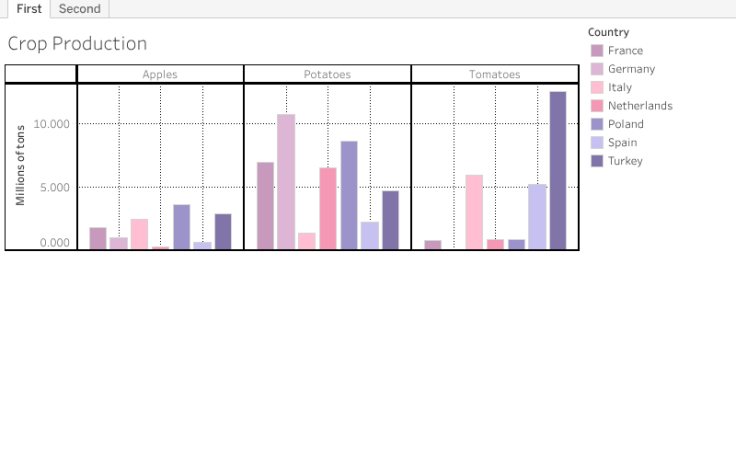
Task: Select the Apples column header
Action: [x=160, y=74]
